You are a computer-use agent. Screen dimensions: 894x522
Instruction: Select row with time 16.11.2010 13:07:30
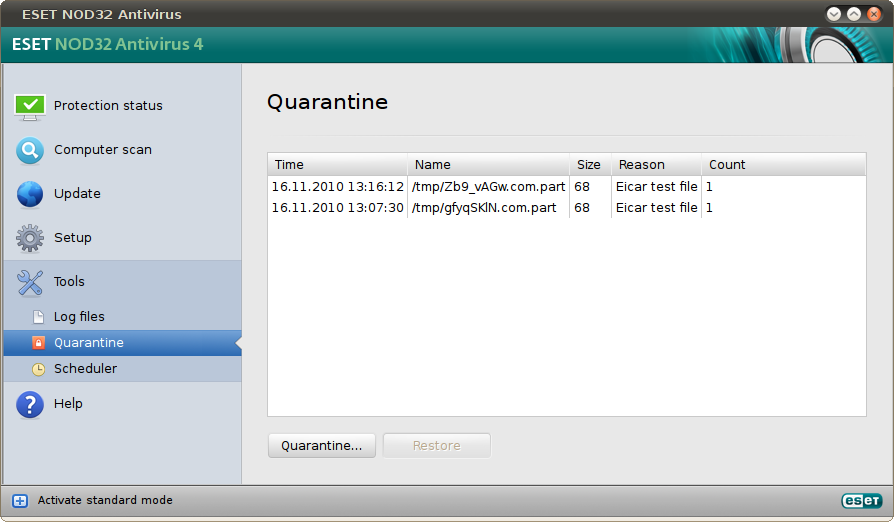tap(567, 208)
